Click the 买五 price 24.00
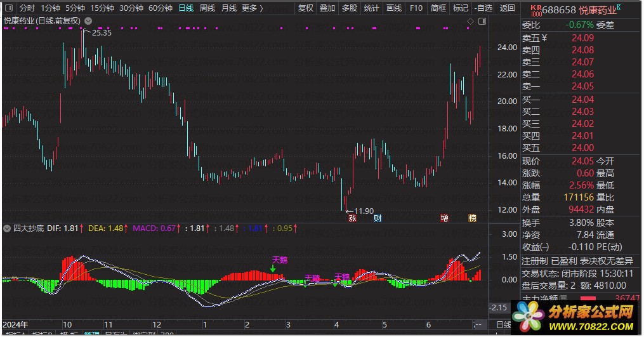 (583, 147)
